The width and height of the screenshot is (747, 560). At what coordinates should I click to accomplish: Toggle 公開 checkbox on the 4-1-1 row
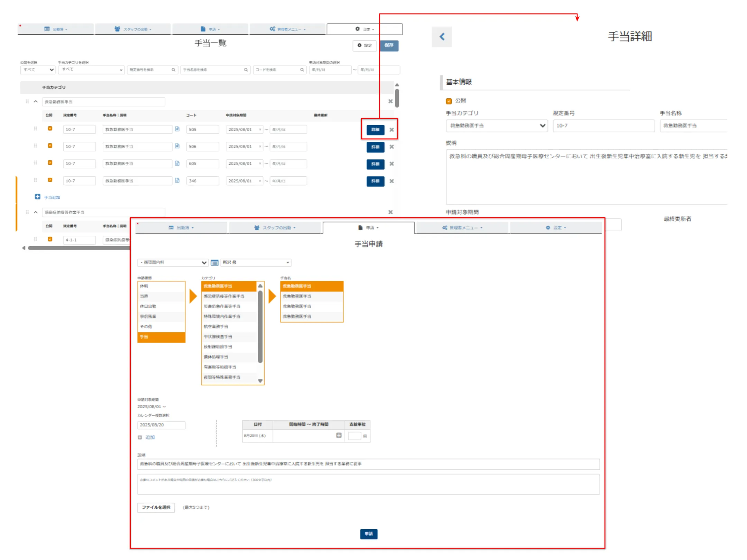(x=50, y=239)
